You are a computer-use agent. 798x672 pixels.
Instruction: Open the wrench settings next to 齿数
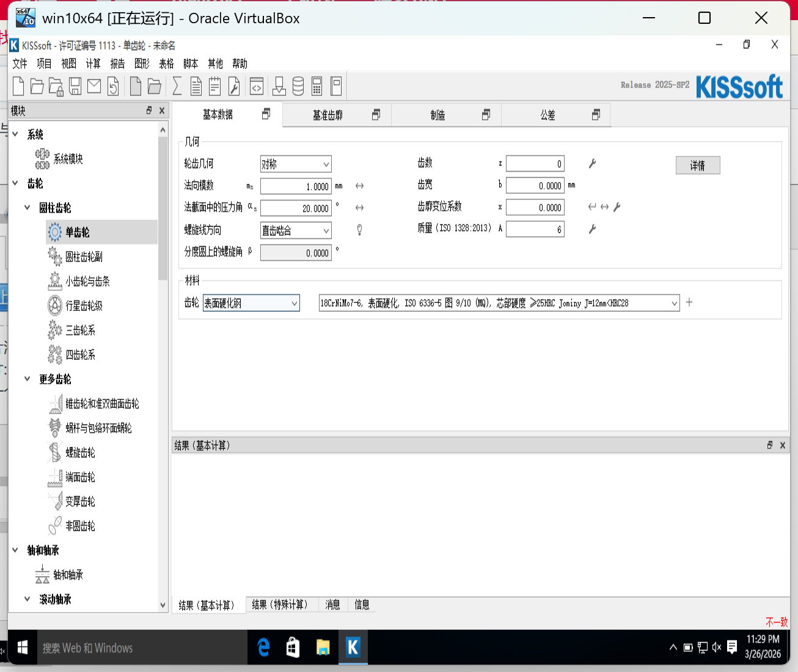591,163
